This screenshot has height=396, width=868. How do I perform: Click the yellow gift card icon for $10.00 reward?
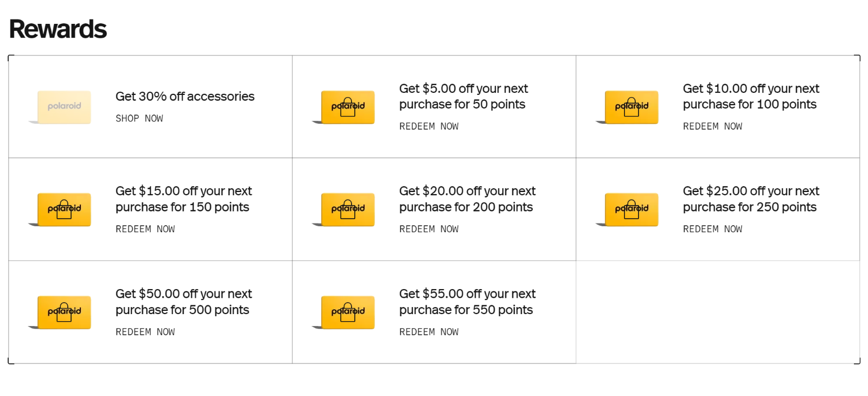click(631, 107)
